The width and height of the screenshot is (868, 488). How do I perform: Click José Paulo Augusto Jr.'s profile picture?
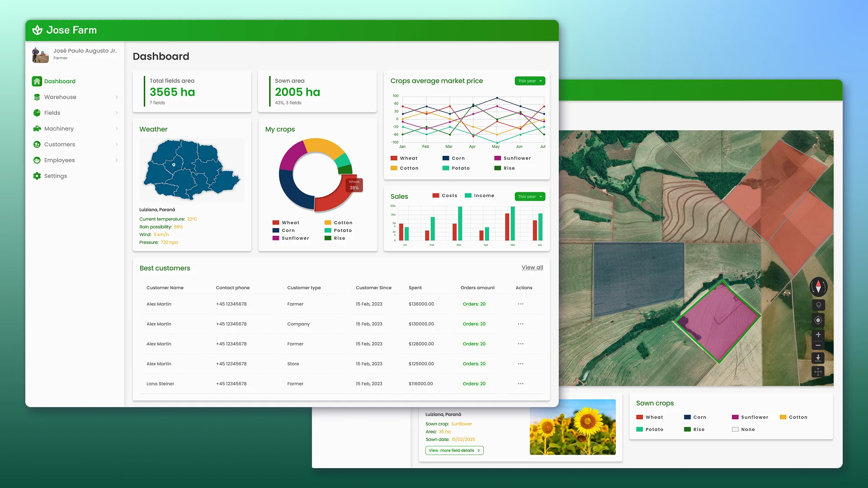40,54
